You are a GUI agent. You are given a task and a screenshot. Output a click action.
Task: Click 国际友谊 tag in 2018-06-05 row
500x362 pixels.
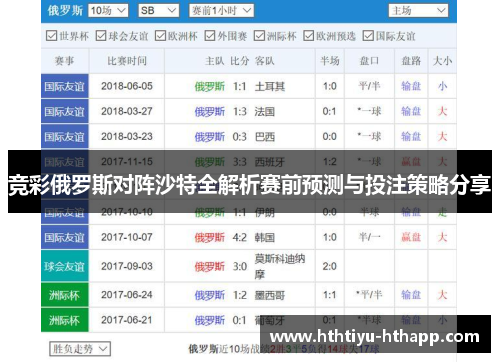pyautogui.click(x=65, y=86)
